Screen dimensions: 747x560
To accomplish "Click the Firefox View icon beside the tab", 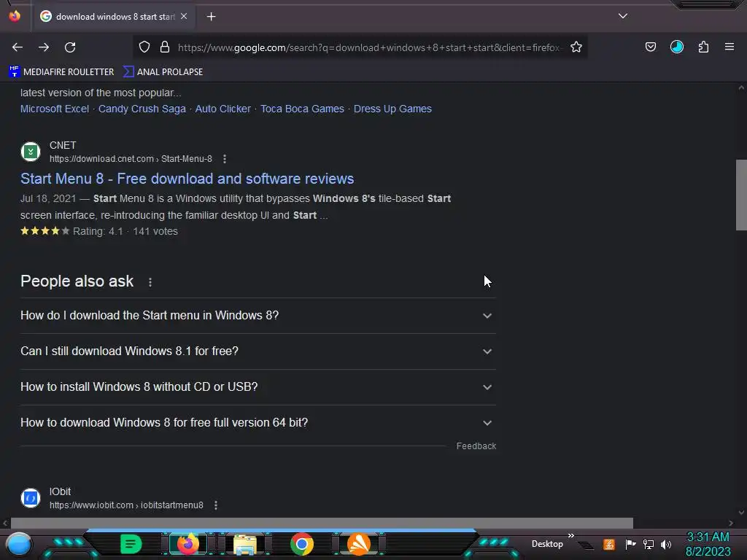I will (15, 16).
